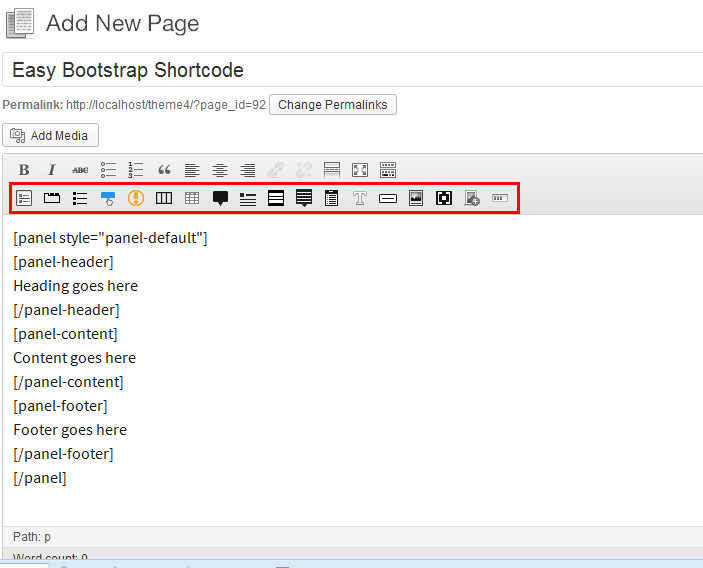
Task: Click the Change Permalinks button
Action: point(333,105)
